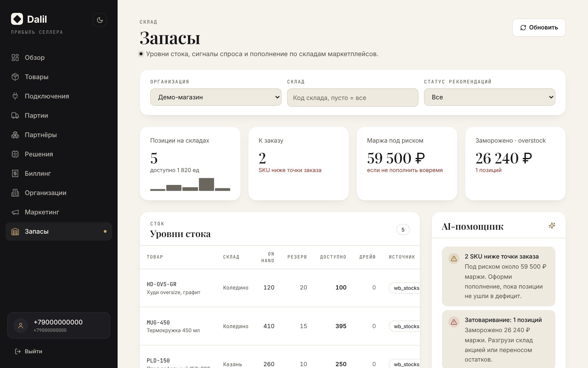Image resolution: width=588 pixels, height=368 pixels.
Task: Go to Организации page
Action: point(59,193)
